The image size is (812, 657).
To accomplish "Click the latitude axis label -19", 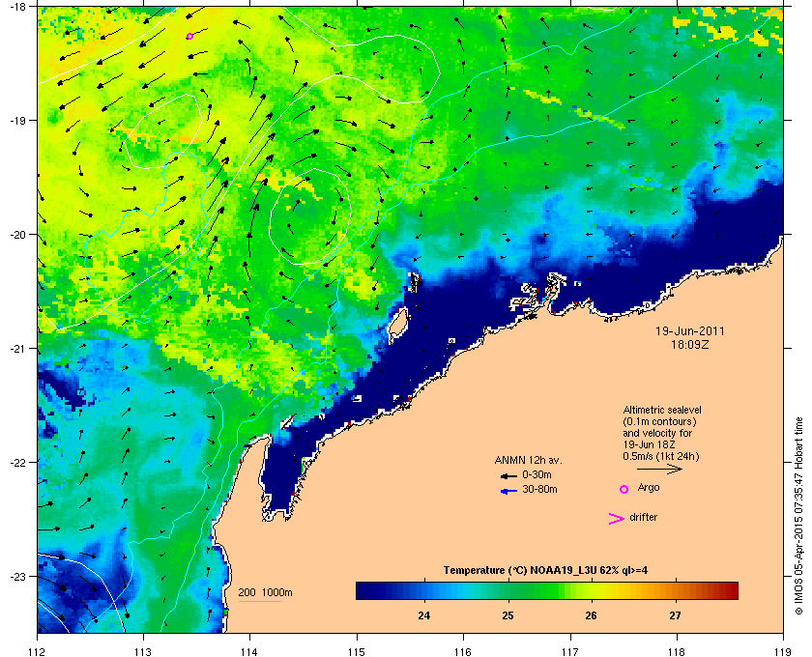I will [x=16, y=120].
